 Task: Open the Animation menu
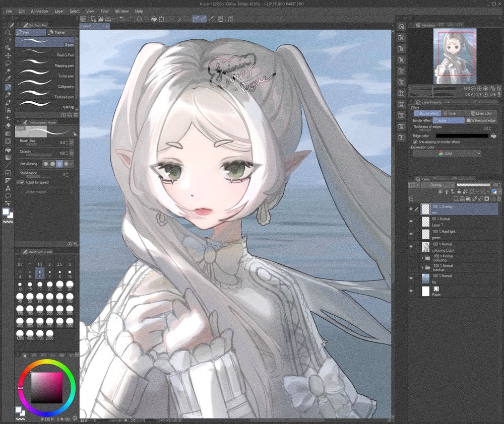click(x=39, y=11)
